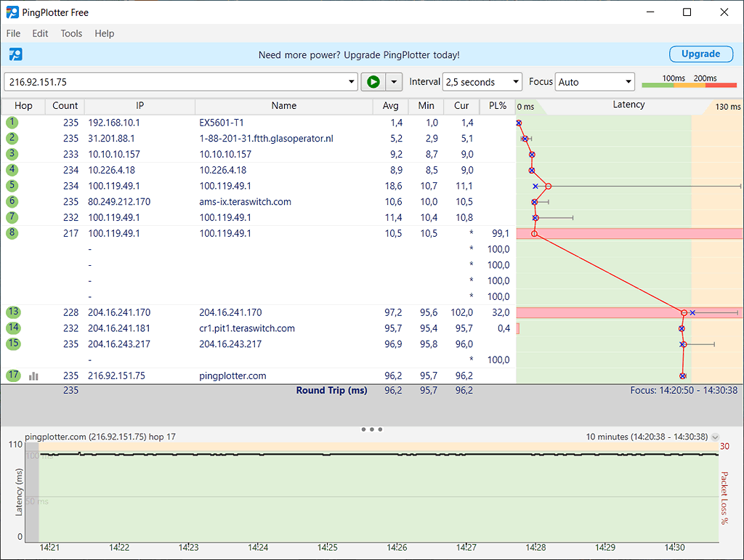Click the hop 5 latency point on graph
Viewport: 744px width, 560px height.
click(548, 187)
